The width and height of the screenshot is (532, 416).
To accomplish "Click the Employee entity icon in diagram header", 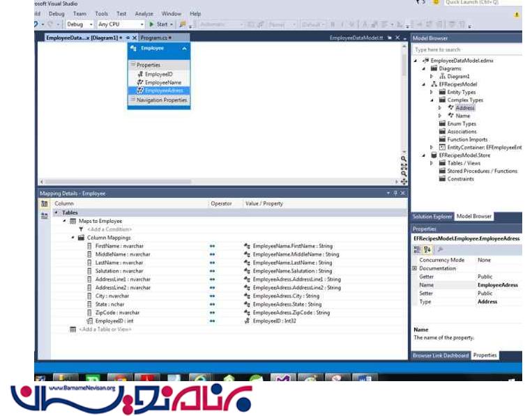I will click(133, 49).
